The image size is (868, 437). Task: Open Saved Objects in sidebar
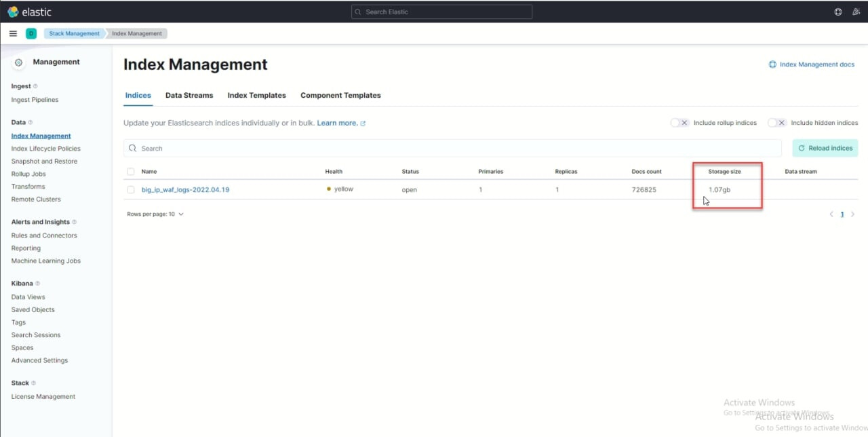coord(33,309)
